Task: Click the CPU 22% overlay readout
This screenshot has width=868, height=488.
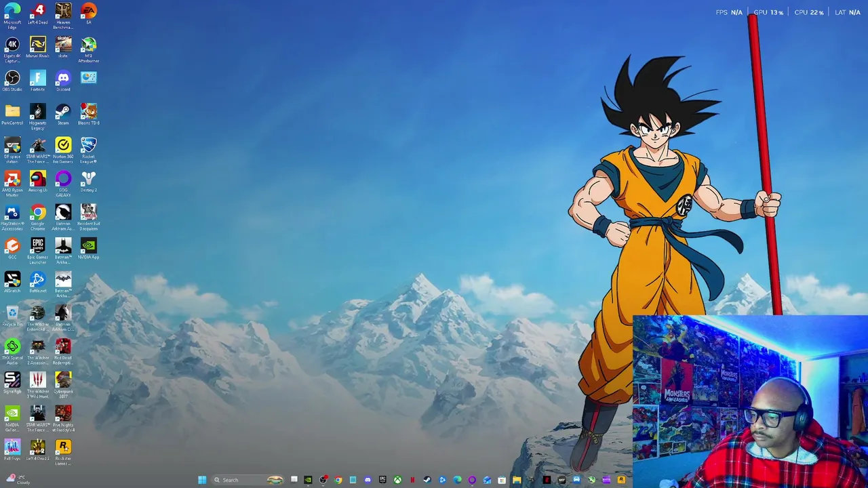Action: tap(809, 12)
